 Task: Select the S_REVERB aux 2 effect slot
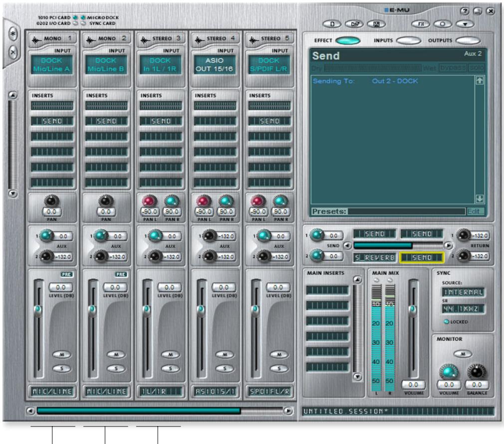[374, 257]
